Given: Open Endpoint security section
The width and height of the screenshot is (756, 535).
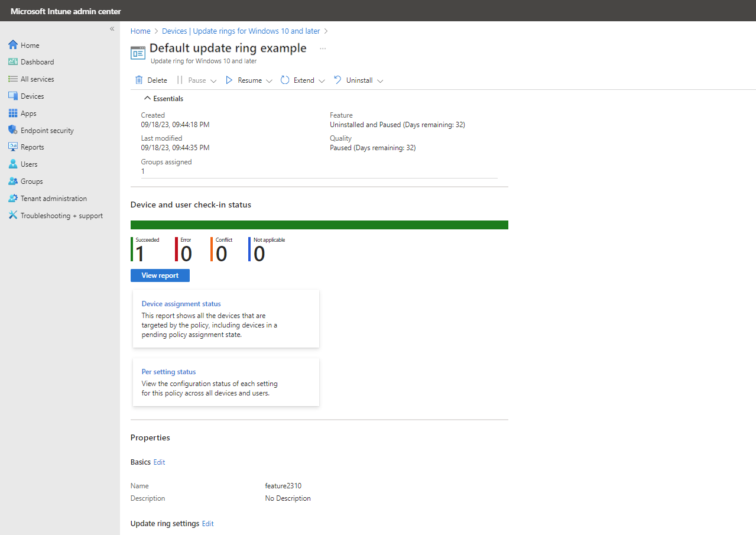Looking at the screenshot, I should 47,130.
